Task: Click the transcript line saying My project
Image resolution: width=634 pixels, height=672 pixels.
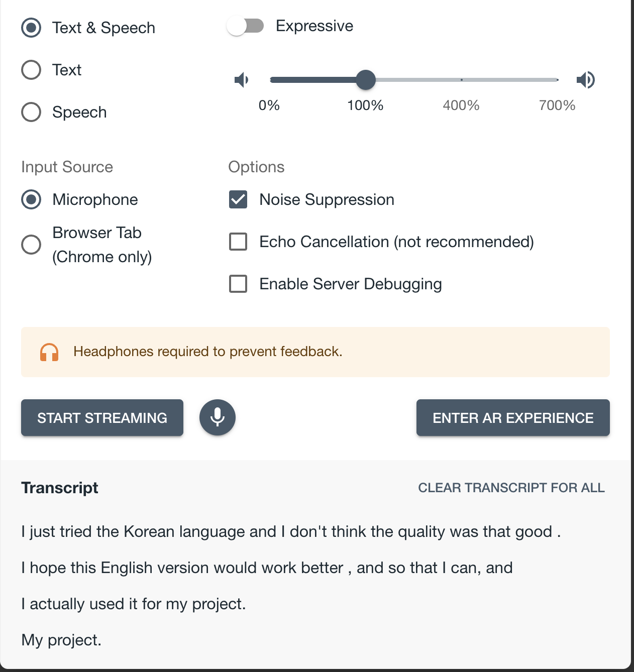Action: click(61, 640)
